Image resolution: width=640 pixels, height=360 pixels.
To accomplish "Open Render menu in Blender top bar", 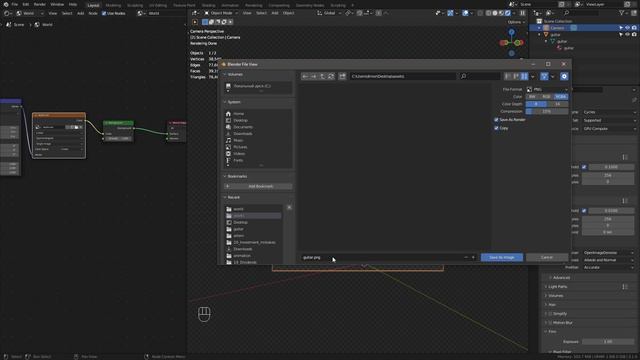I will (40, 4).
